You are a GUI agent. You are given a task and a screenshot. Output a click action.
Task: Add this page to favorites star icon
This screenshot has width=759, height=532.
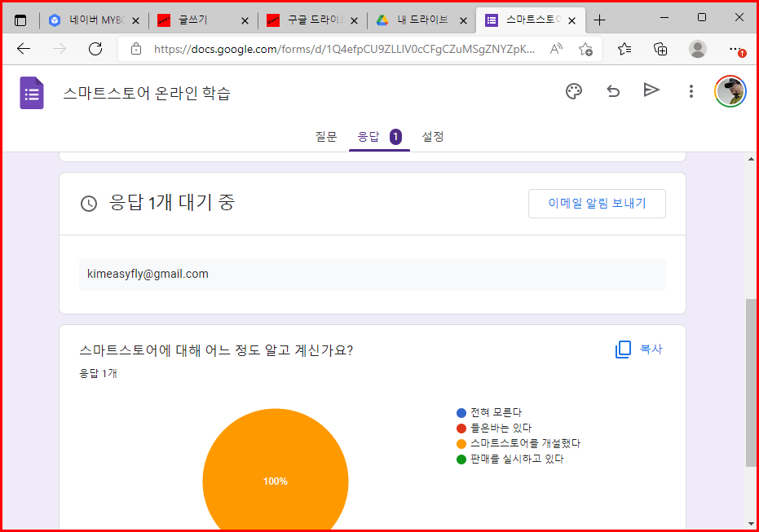(585, 50)
